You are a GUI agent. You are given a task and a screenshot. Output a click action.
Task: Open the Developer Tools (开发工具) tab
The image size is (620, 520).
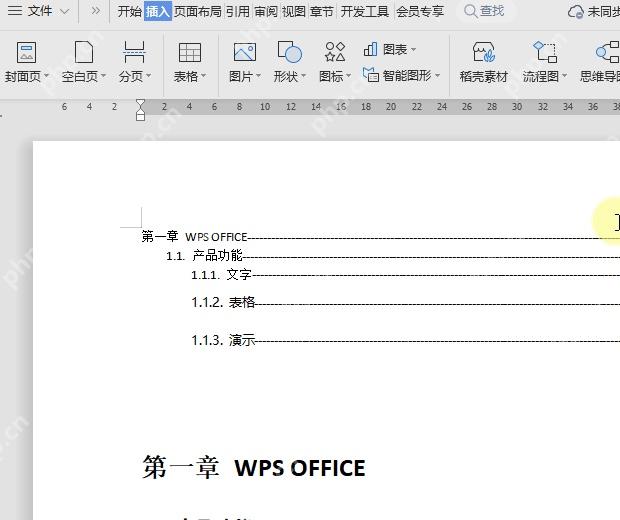(365, 11)
